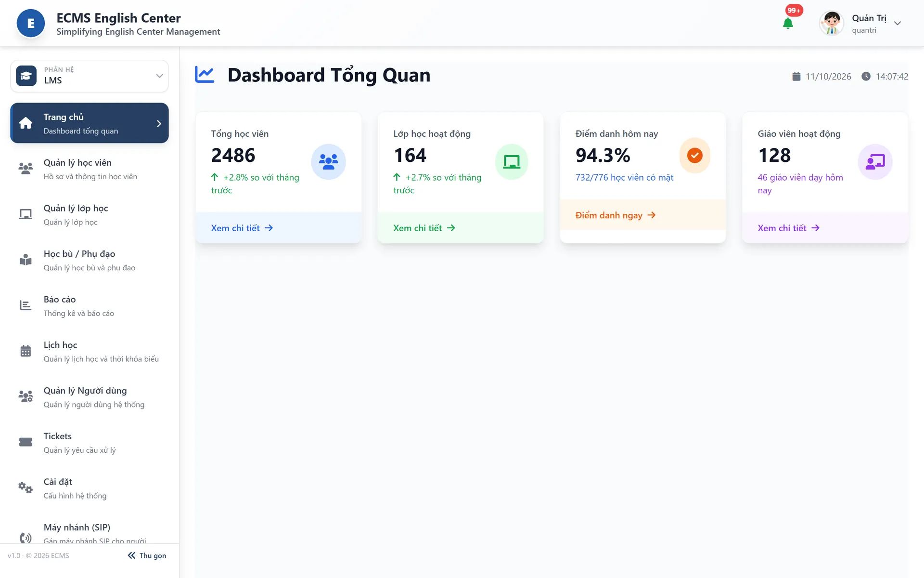Click the 164 active classes value
This screenshot has height=578, width=924.
coord(410,155)
